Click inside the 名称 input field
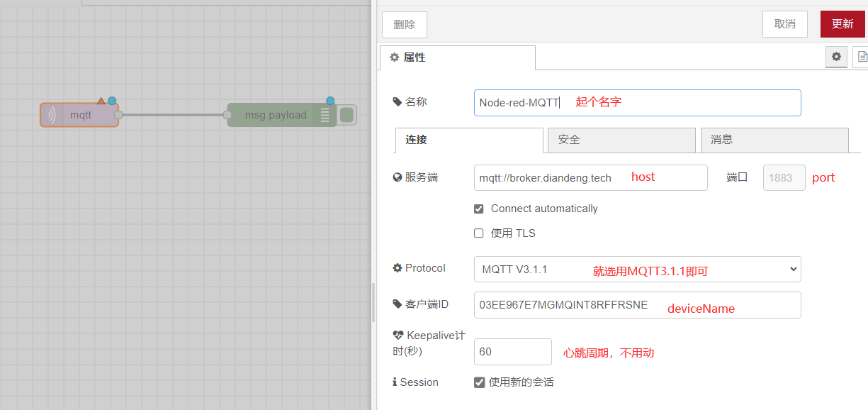868x410 pixels. (637, 102)
